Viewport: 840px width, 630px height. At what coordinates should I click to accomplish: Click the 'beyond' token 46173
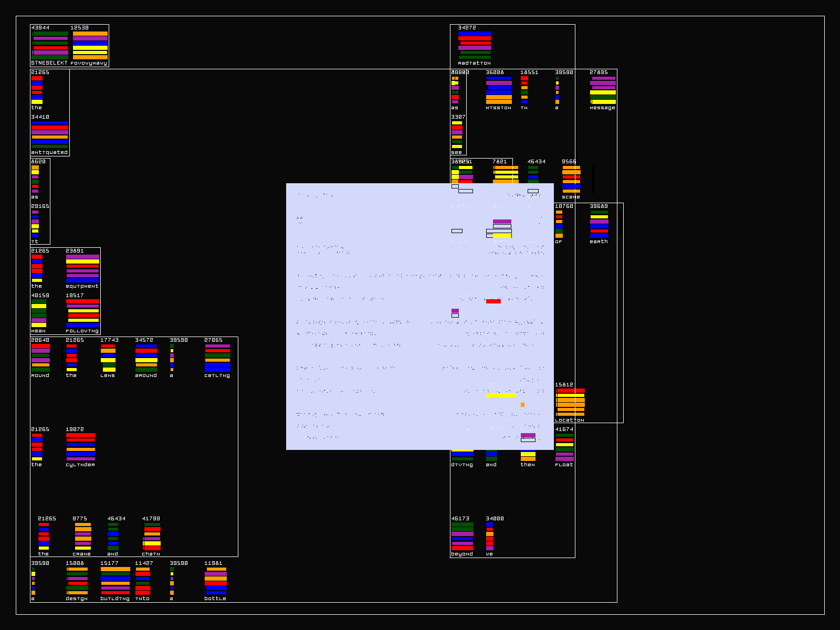(x=463, y=536)
